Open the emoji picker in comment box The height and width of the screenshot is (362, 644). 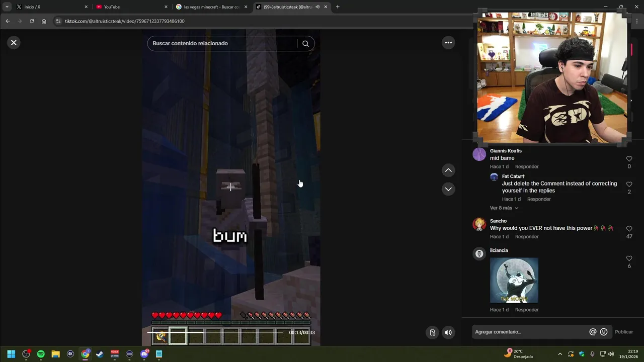coord(604,332)
